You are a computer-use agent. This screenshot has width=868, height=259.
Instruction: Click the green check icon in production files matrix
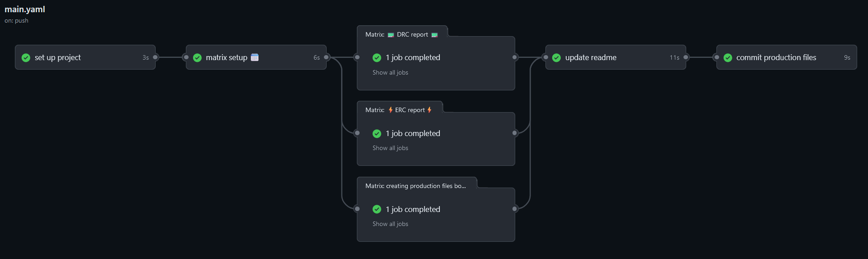[x=377, y=209]
